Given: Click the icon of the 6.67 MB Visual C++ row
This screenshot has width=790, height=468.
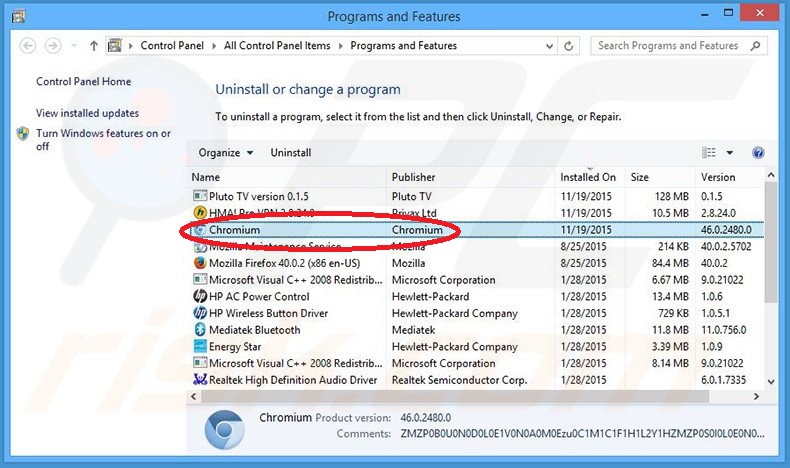Looking at the screenshot, I should pyautogui.click(x=200, y=279).
